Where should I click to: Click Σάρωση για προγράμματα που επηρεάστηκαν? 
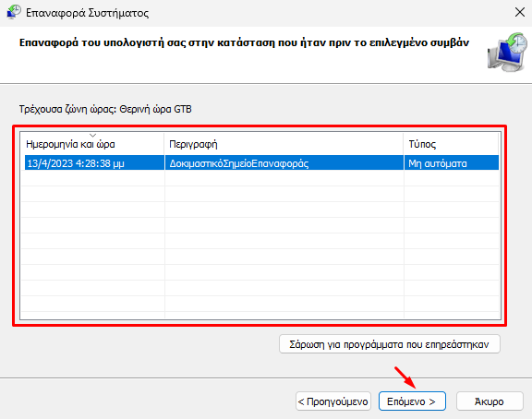[389, 344]
